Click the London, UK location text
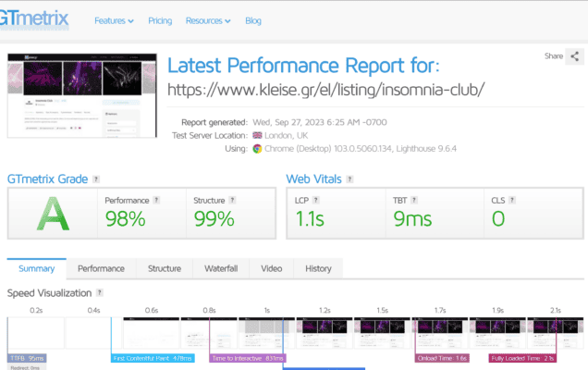Viewport: 588px width, 370px height. tap(286, 135)
